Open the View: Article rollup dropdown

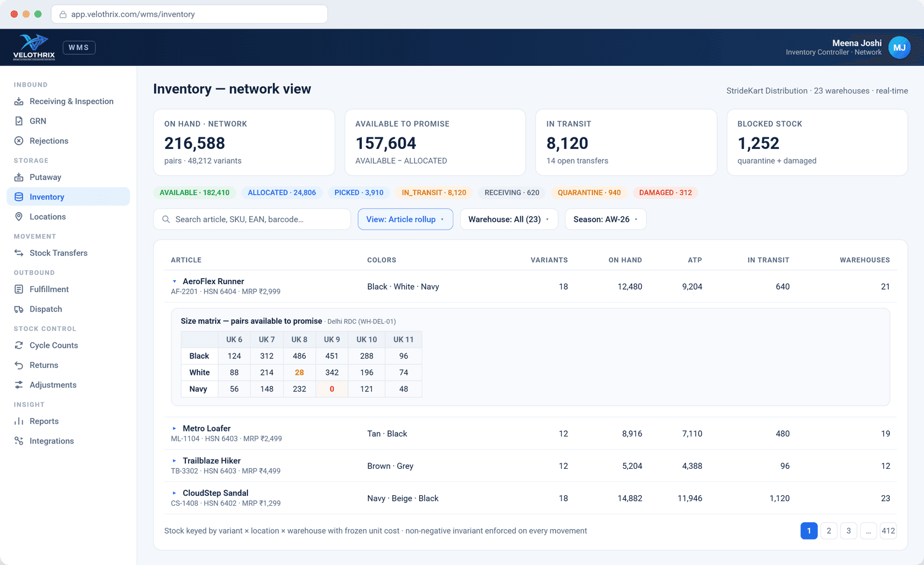click(x=405, y=219)
